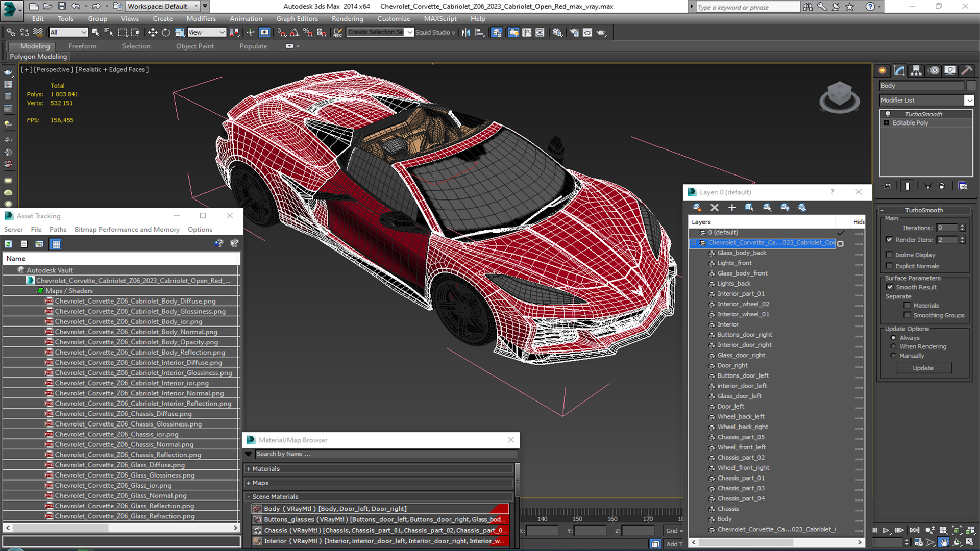Switch to the Freeform ribbon tab
Viewport: 980px width, 551px height.
tap(83, 46)
